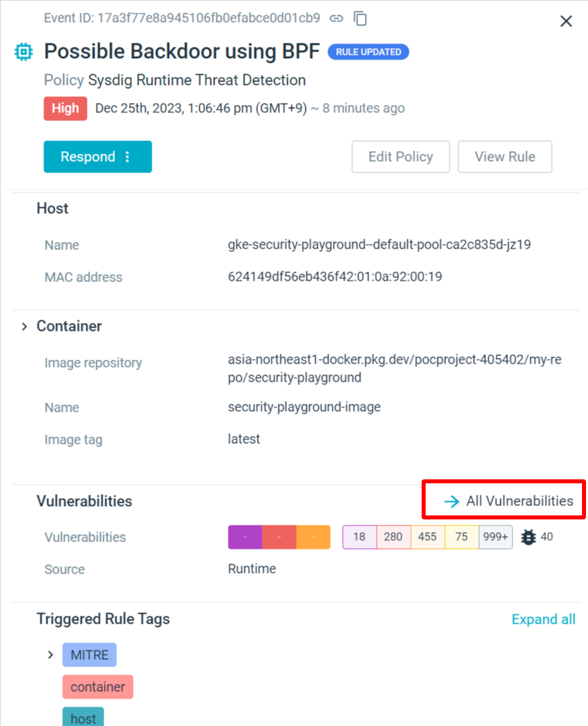Click the Edit Policy button

click(400, 157)
